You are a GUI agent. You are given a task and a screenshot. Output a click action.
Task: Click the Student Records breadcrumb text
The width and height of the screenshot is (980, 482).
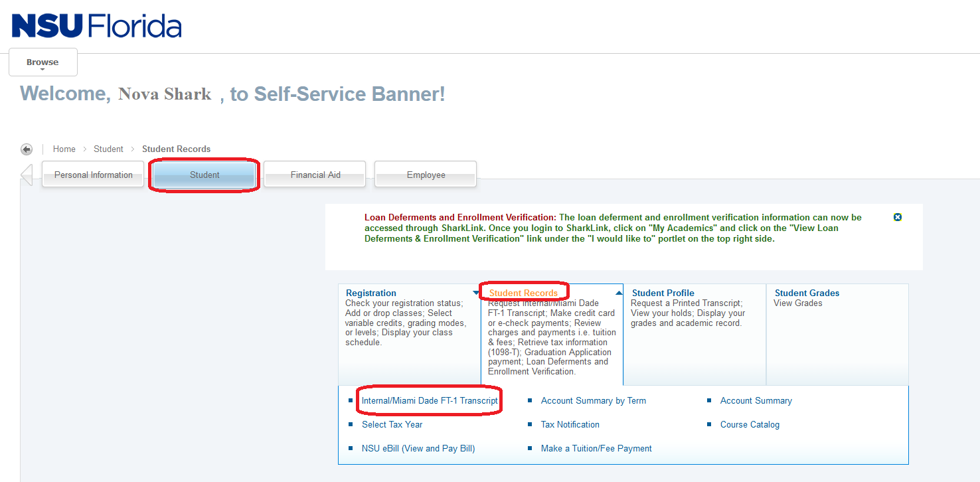point(177,149)
